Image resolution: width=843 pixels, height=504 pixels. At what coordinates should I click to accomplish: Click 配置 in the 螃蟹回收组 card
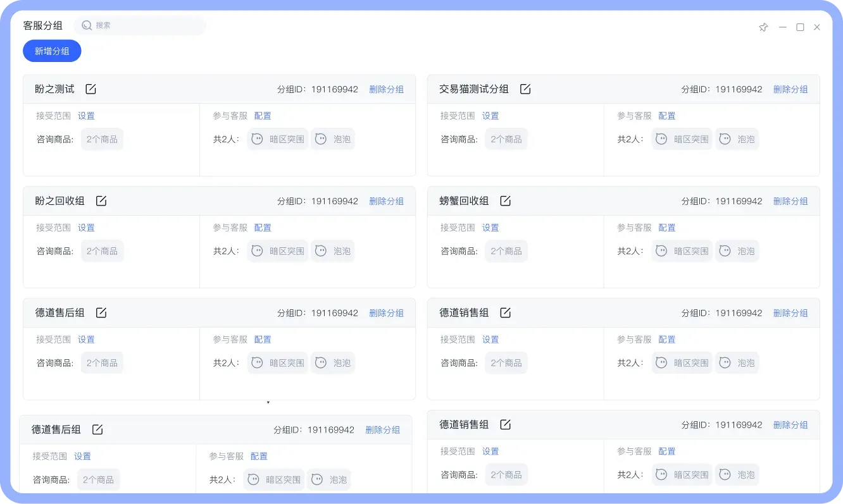[667, 228]
